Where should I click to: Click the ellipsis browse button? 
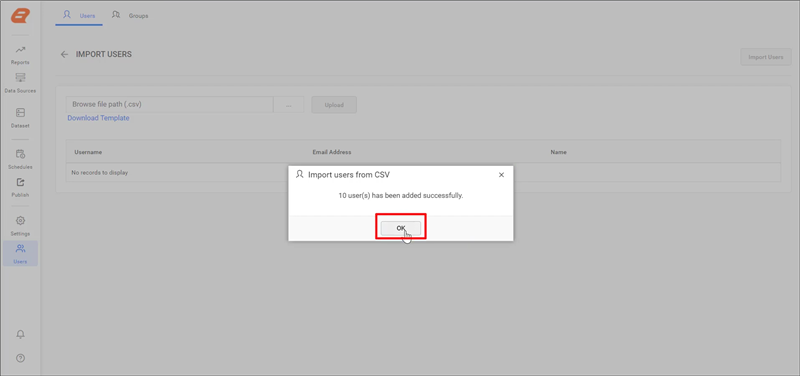[289, 105]
